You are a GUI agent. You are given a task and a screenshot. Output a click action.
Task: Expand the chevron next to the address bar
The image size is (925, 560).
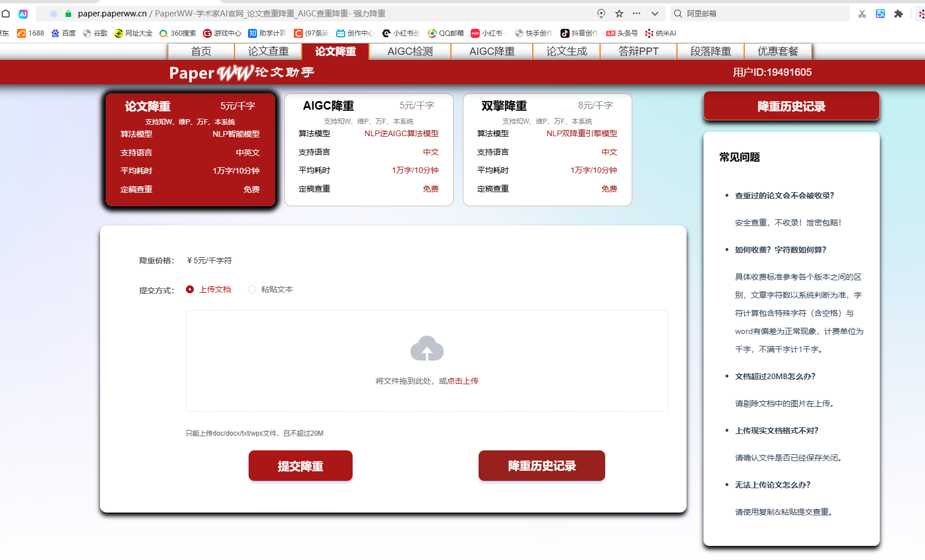click(x=654, y=14)
